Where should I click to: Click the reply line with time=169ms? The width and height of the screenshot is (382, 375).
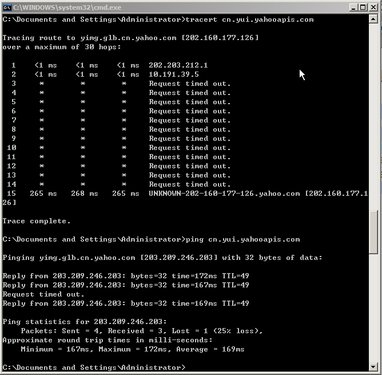[x=126, y=303]
